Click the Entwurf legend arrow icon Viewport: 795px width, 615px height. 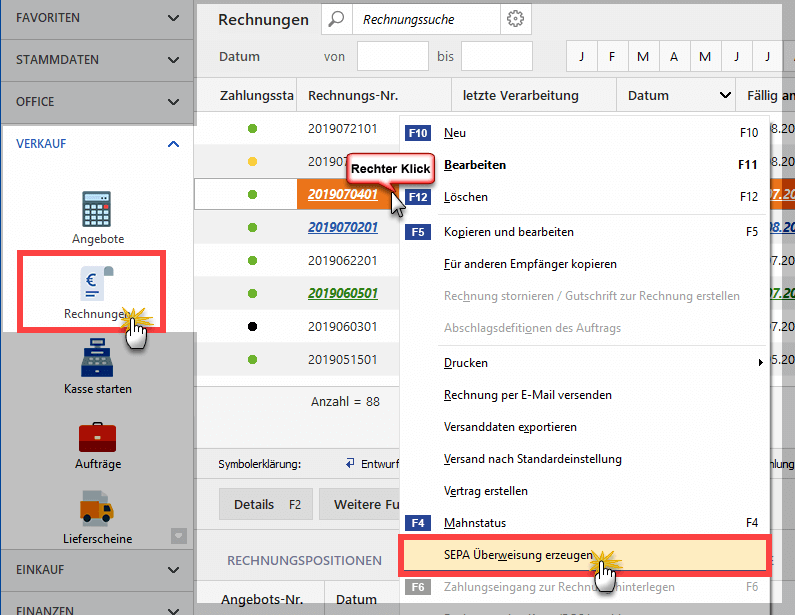coord(350,463)
